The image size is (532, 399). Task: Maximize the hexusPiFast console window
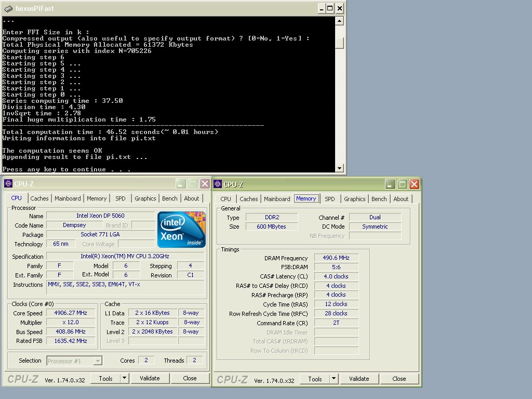point(330,8)
